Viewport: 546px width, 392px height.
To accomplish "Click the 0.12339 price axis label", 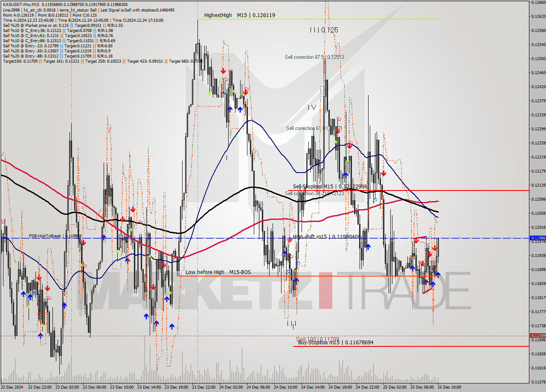I will pyautogui.click(x=538, y=115).
